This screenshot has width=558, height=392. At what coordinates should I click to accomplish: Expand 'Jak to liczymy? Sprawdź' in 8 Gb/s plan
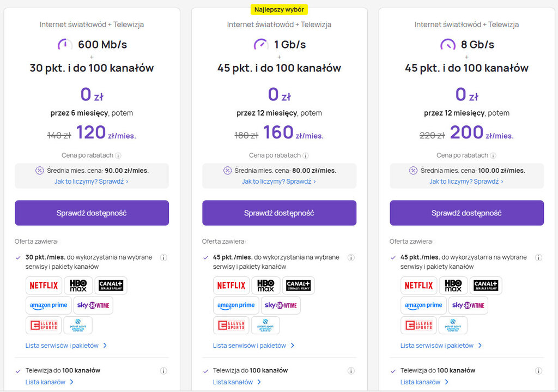(x=466, y=182)
